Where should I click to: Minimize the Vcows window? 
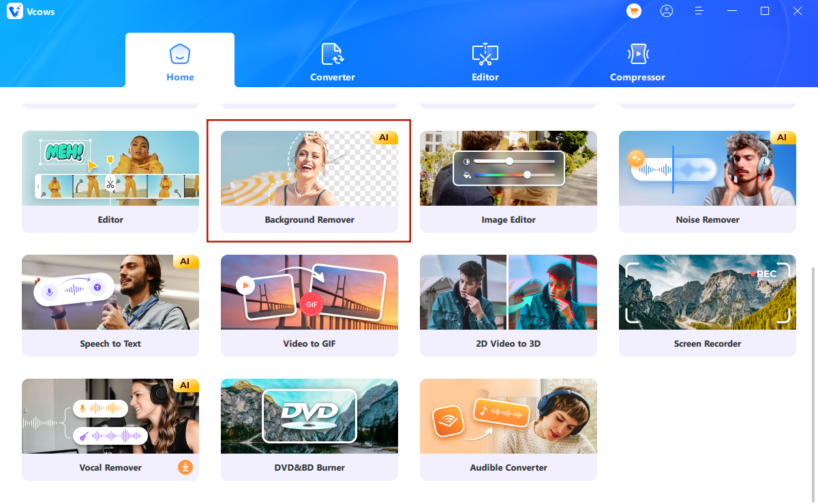pos(732,11)
